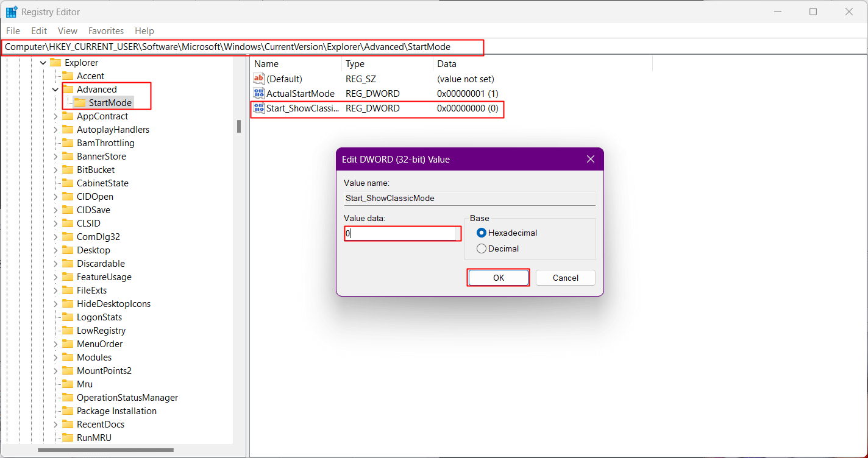The width and height of the screenshot is (868, 458).
Task: Select the Package Installation tree item
Action: (x=116, y=411)
